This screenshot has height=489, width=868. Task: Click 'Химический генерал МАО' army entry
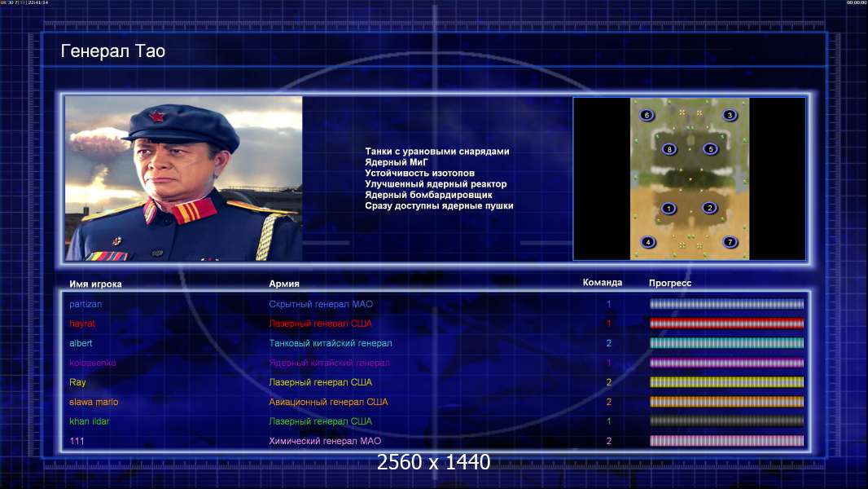(x=325, y=442)
